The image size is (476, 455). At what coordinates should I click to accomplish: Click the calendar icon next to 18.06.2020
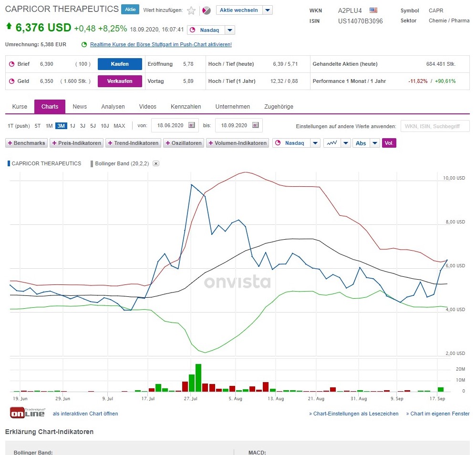point(191,125)
